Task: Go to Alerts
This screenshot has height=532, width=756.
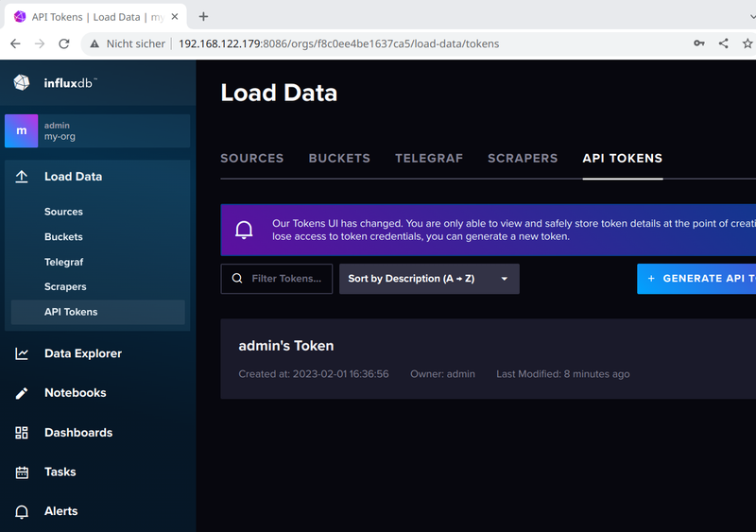Action: [61, 511]
